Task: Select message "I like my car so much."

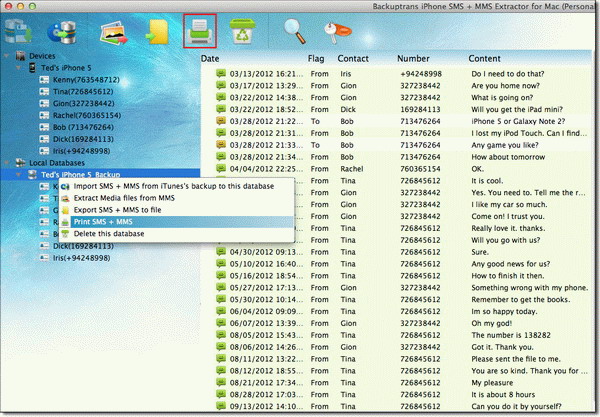Action: (509, 204)
